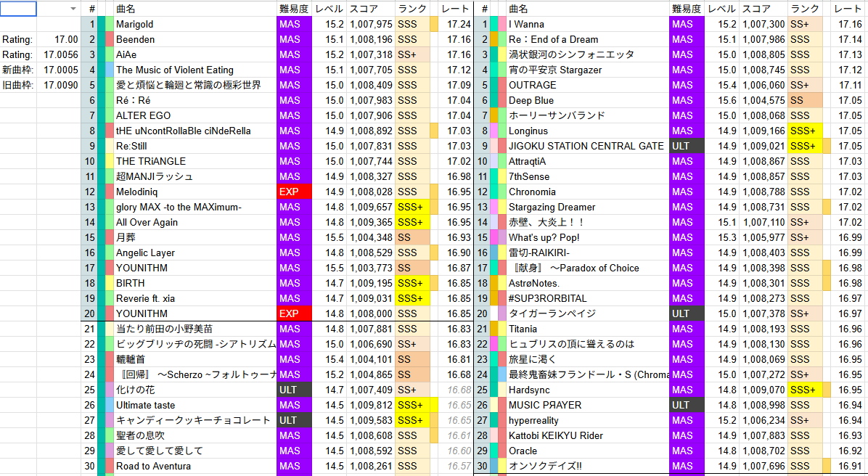
Task: Click the 17.0090 value next to 旧曲枠
Action: [x=59, y=85]
